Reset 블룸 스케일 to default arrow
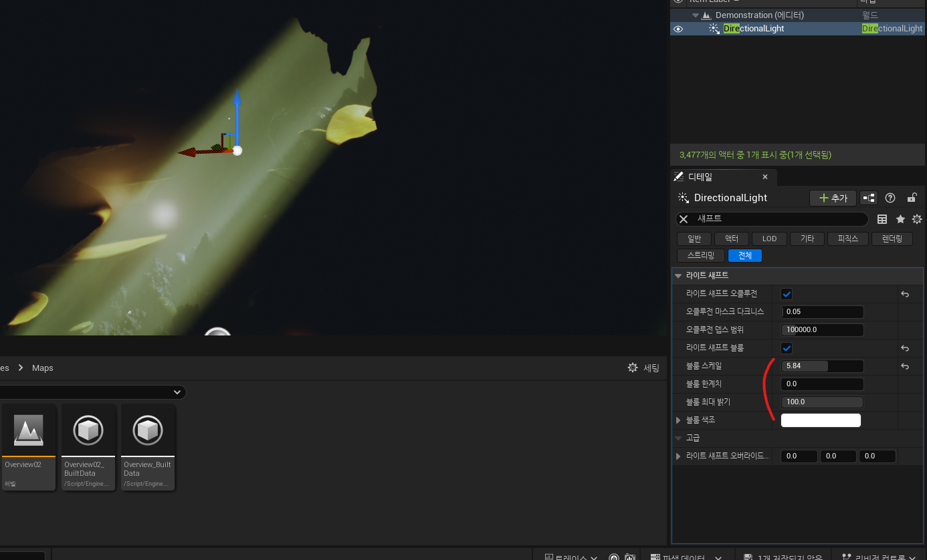 pyautogui.click(x=904, y=366)
